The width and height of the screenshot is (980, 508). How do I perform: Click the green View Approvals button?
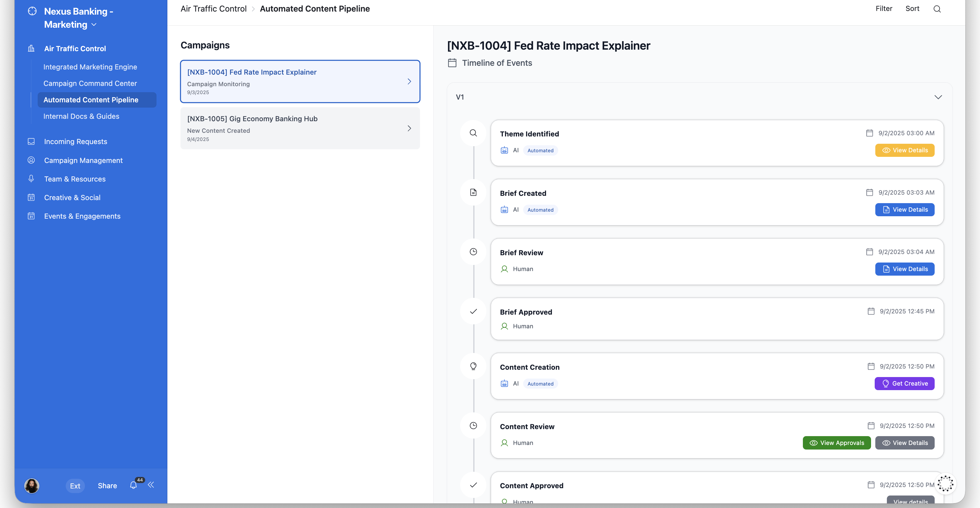tap(836, 443)
